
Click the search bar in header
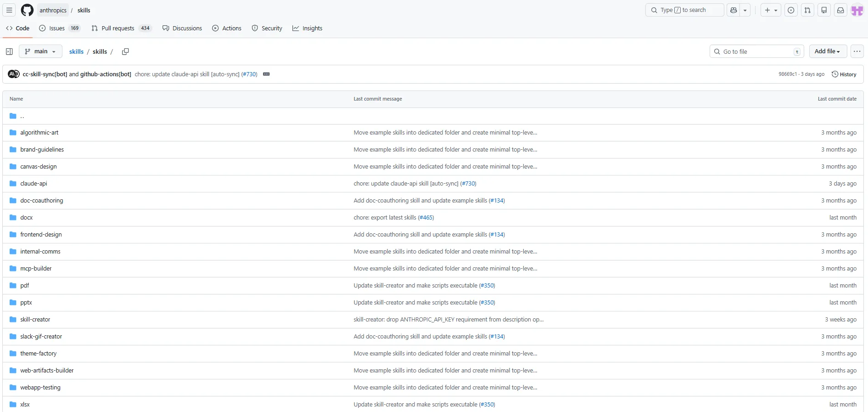click(684, 10)
